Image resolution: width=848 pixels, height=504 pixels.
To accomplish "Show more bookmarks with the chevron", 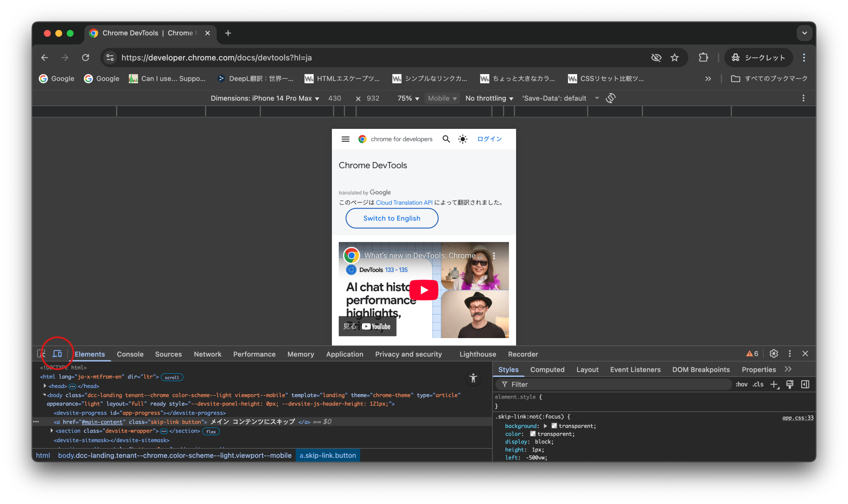I will pyautogui.click(x=708, y=79).
